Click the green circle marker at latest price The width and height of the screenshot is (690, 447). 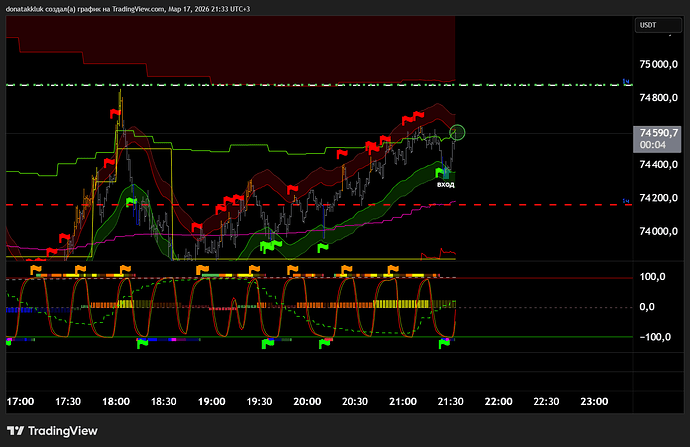coord(459,132)
